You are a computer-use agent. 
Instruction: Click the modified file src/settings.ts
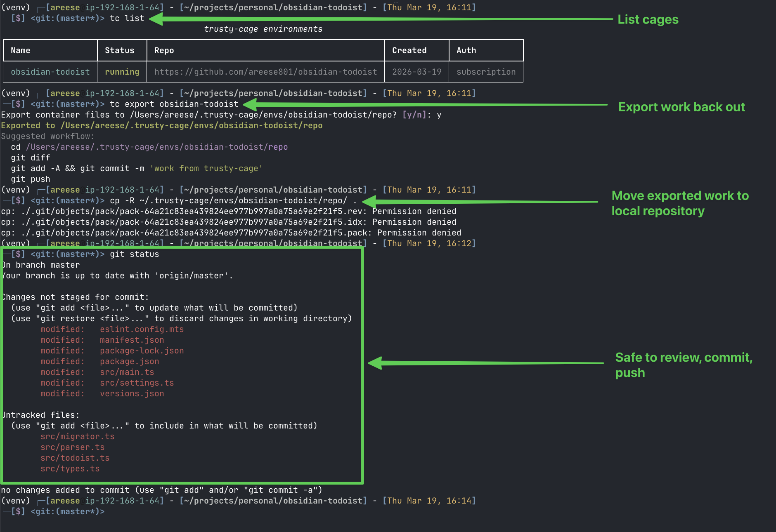[x=137, y=383]
